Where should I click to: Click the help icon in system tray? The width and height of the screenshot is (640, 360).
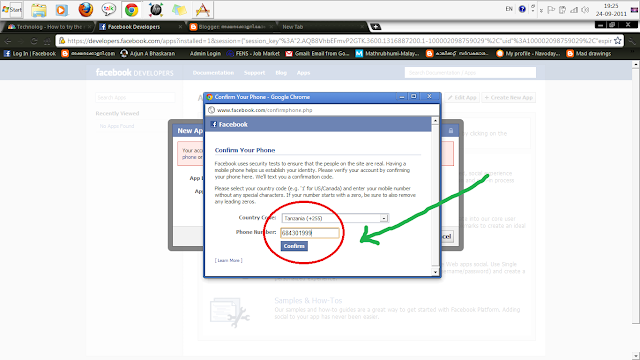[522, 9]
